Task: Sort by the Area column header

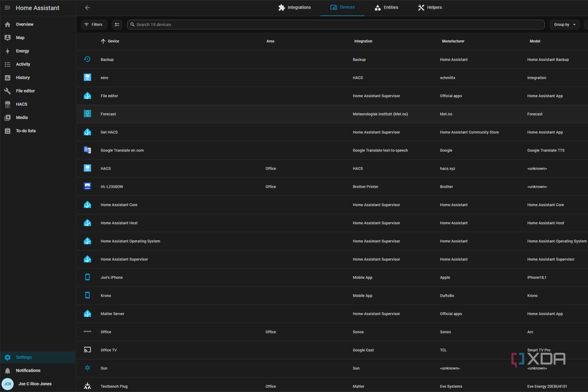Action: coord(270,41)
